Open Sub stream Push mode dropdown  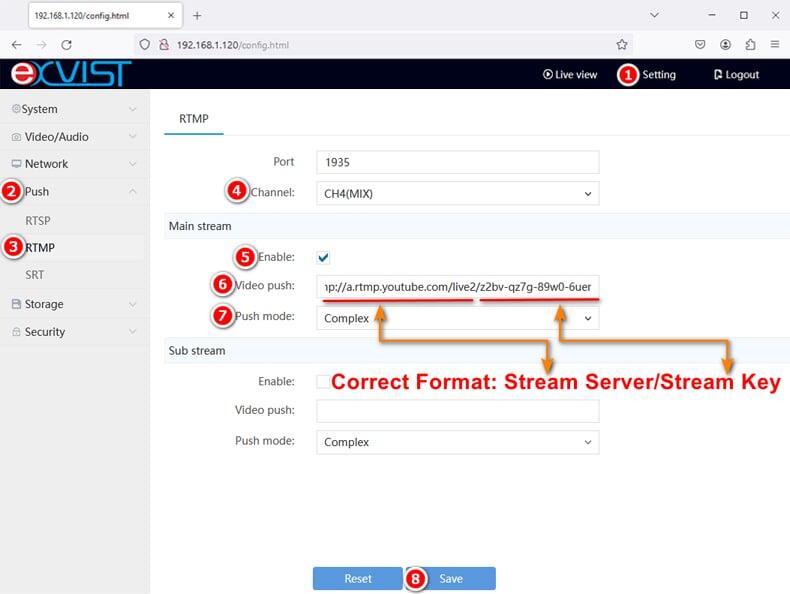coord(457,442)
